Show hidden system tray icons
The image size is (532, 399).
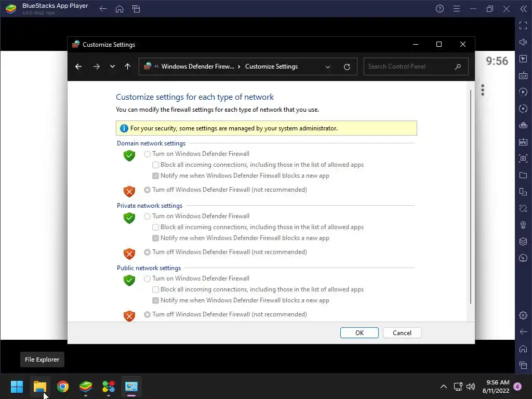click(x=444, y=387)
